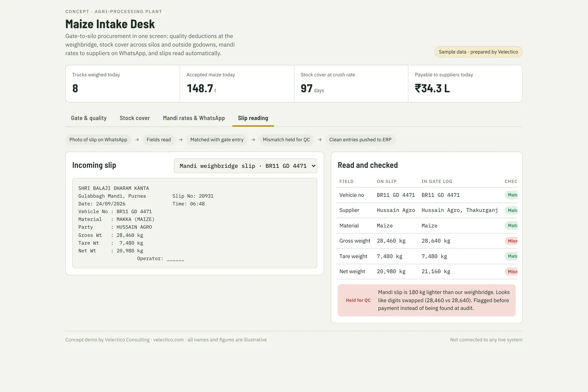Click the ON SLIP column header
This screenshot has width=588, height=392.
[387, 181]
